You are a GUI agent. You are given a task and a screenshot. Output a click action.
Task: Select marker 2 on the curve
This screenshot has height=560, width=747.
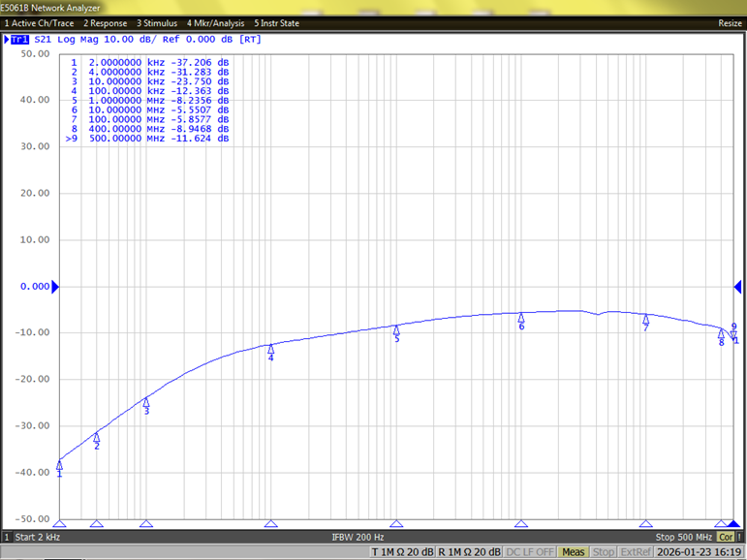97,437
